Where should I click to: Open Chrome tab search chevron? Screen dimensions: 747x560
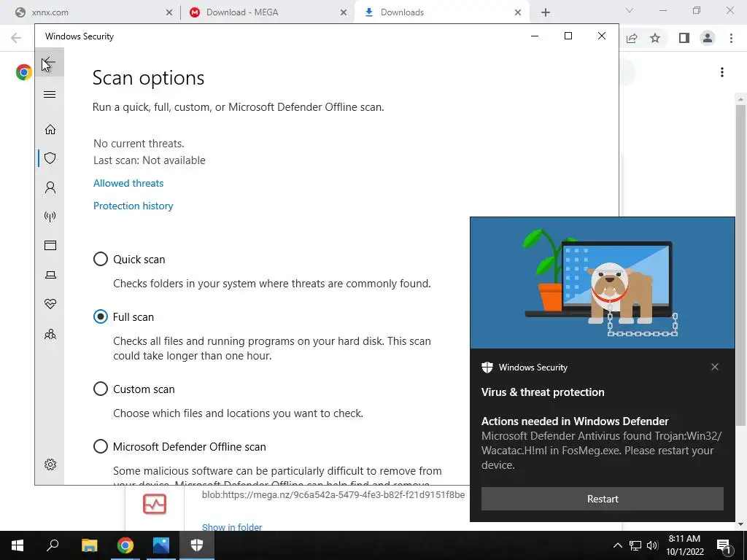pos(630,10)
